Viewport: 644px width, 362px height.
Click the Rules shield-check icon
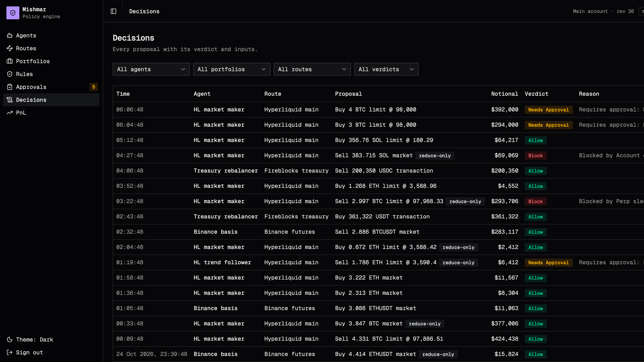coord(9,74)
